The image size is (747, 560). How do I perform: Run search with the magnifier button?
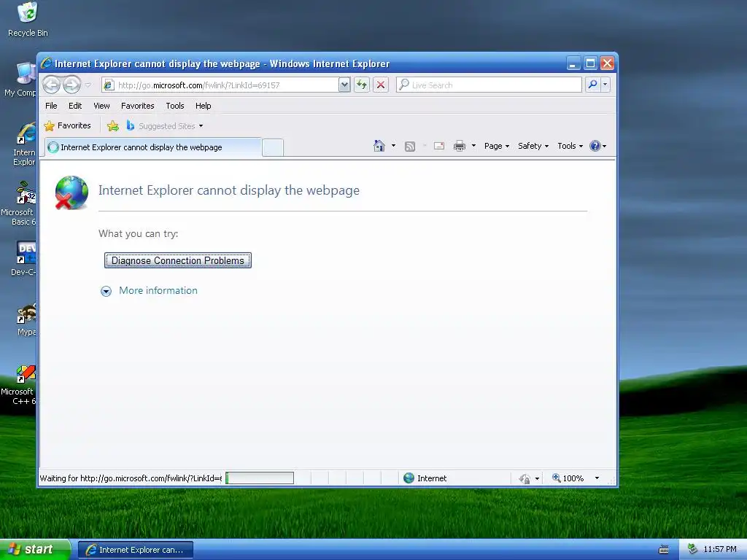tap(592, 85)
